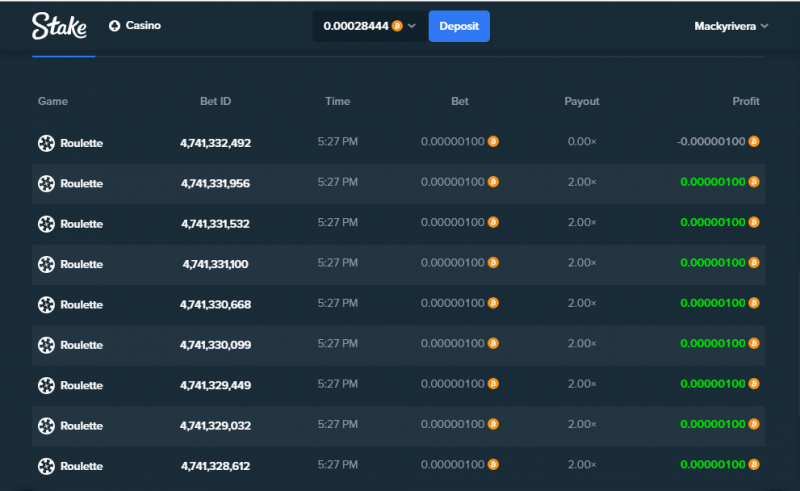Viewport: 800px width, 491px height.
Task: Expand the balance 0.00028444 selector
Action: [370, 26]
